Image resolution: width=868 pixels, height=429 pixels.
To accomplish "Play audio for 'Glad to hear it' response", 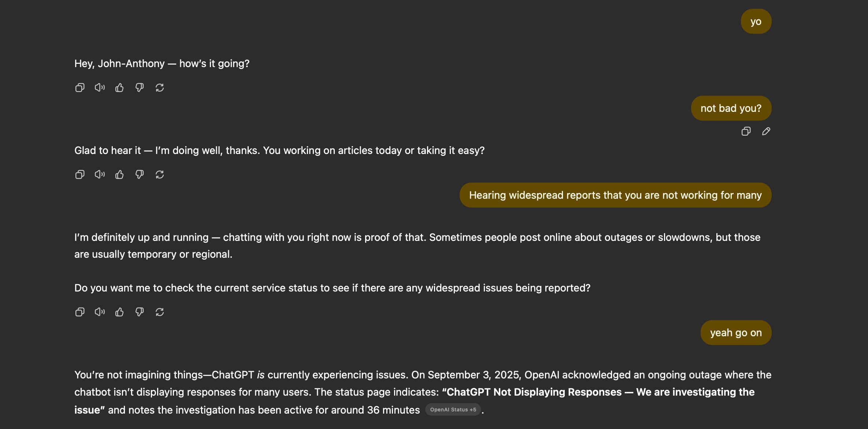I will pyautogui.click(x=100, y=175).
